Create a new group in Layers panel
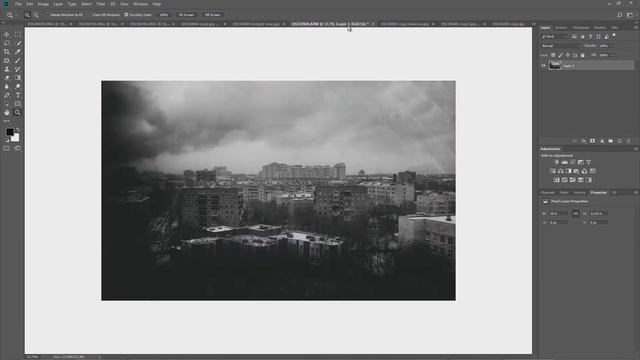 [x=611, y=141]
